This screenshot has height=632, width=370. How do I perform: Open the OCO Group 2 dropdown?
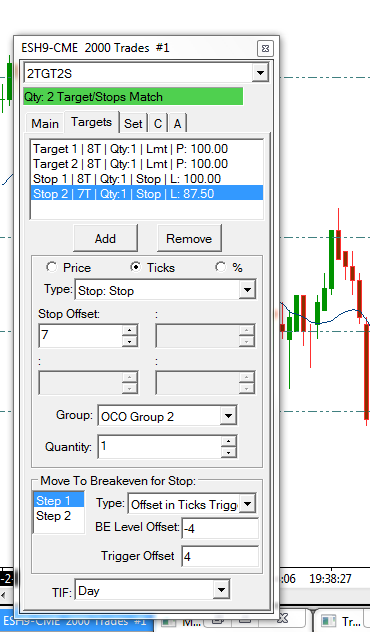[x=228, y=416]
